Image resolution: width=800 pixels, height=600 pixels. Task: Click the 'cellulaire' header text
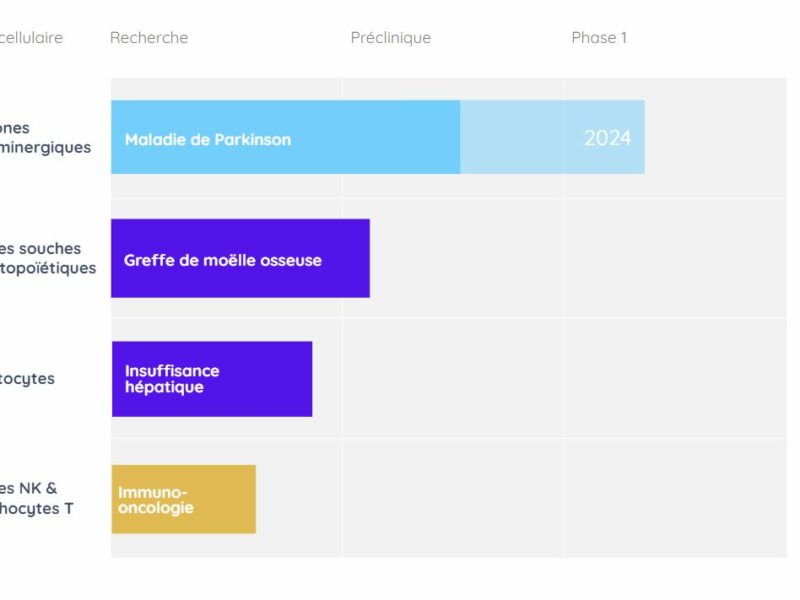tap(31, 38)
